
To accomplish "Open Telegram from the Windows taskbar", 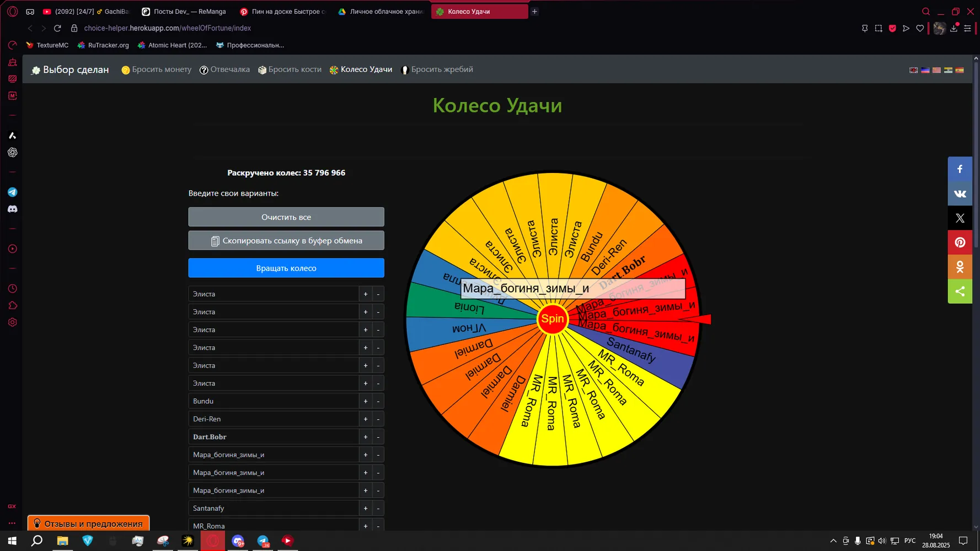I will click(263, 541).
